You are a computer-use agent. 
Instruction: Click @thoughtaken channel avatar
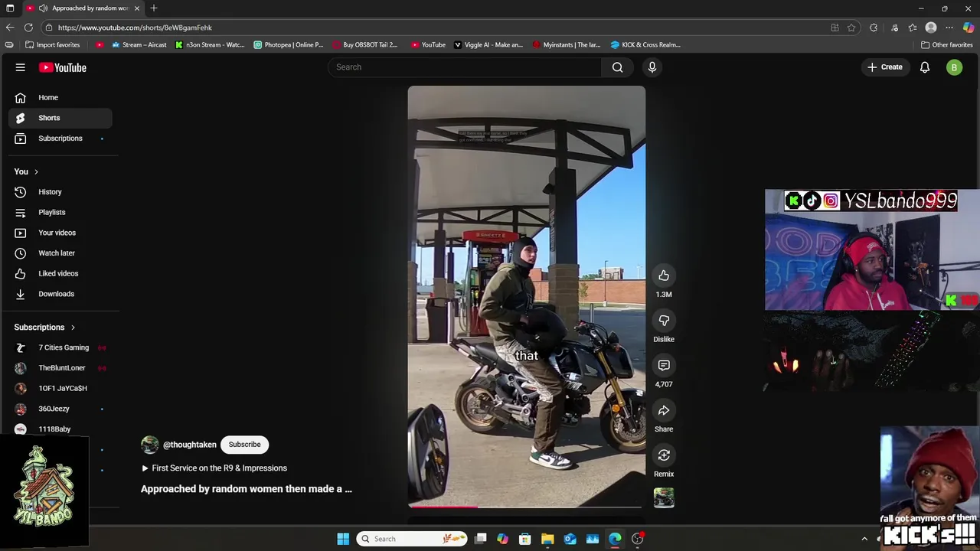coord(150,445)
